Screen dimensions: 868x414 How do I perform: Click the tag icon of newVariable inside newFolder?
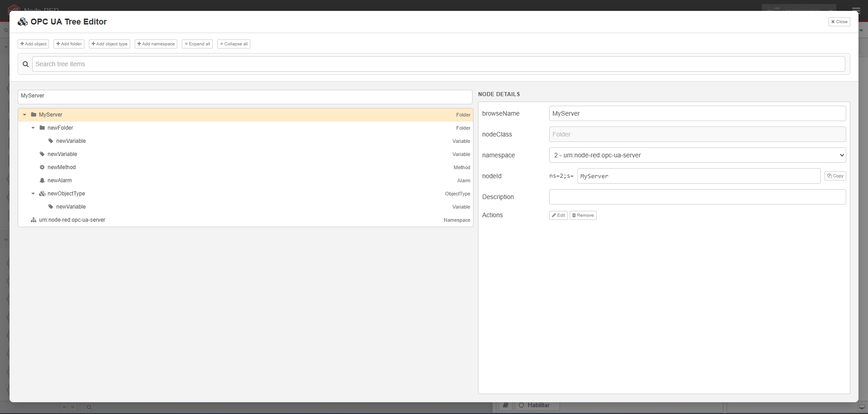51,141
